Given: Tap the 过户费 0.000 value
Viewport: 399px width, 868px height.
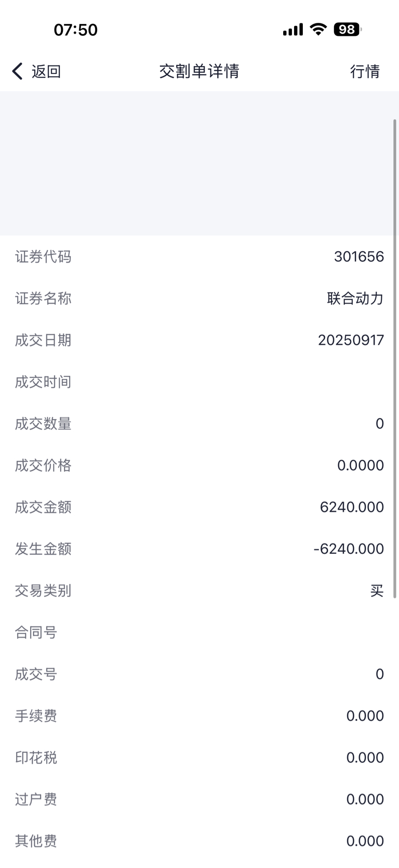Looking at the screenshot, I should 365,799.
